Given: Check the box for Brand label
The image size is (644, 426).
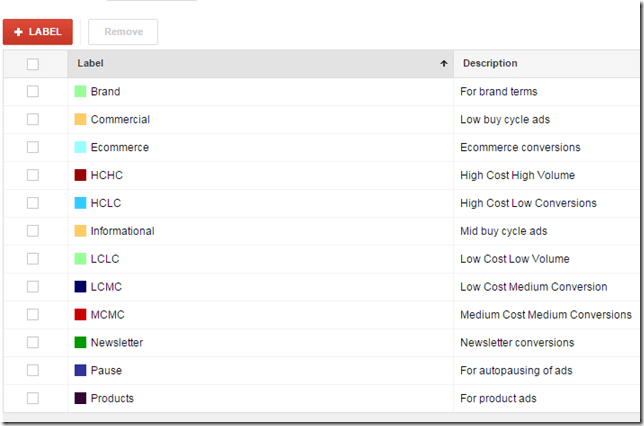Looking at the screenshot, I should coord(33,92).
